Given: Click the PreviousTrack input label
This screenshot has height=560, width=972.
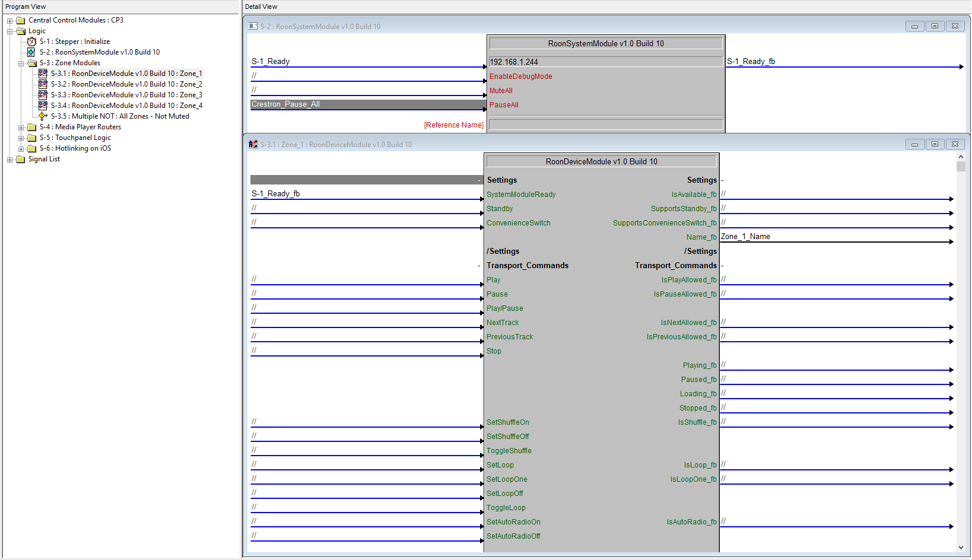Looking at the screenshot, I should click(510, 337).
